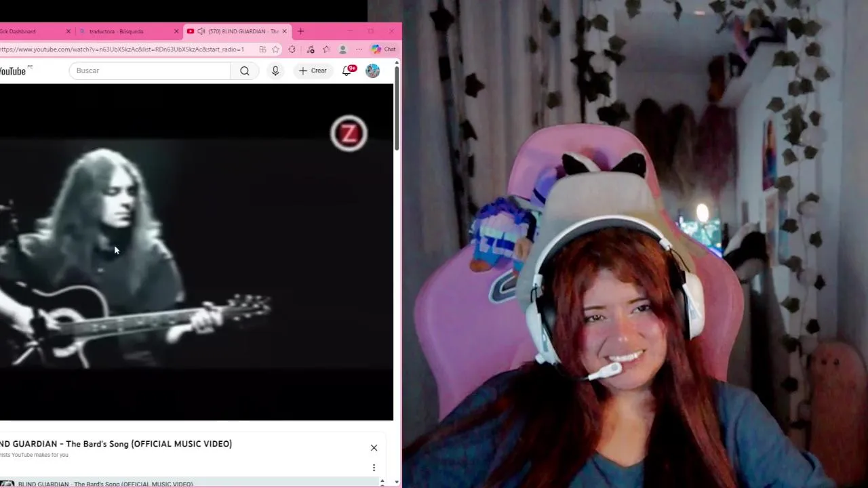Open a new browser tab
868x488 pixels.
[x=300, y=31]
